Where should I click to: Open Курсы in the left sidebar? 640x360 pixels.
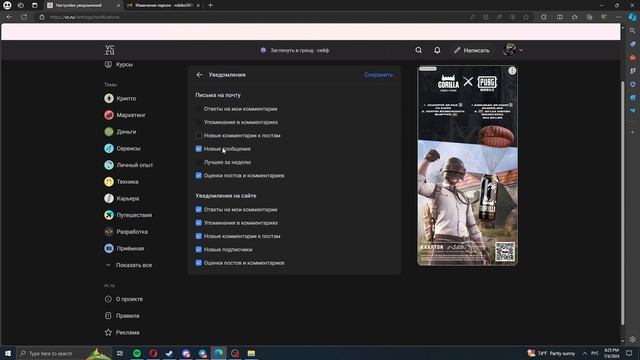(119, 64)
